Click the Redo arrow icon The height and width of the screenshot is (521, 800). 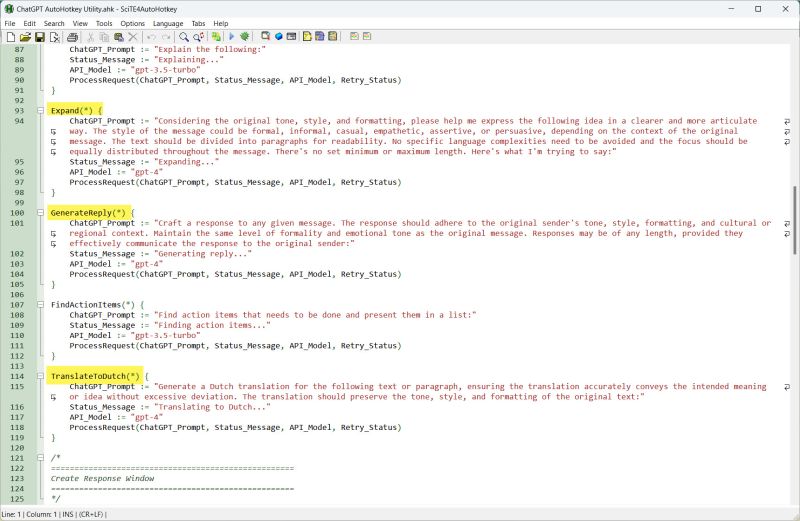[x=165, y=37]
